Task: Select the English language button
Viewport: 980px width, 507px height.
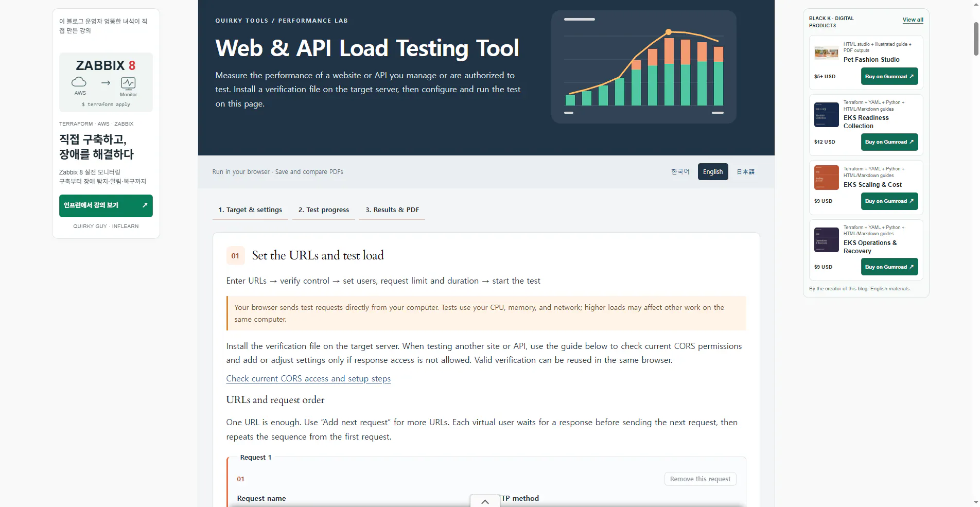Action: (x=713, y=172)
